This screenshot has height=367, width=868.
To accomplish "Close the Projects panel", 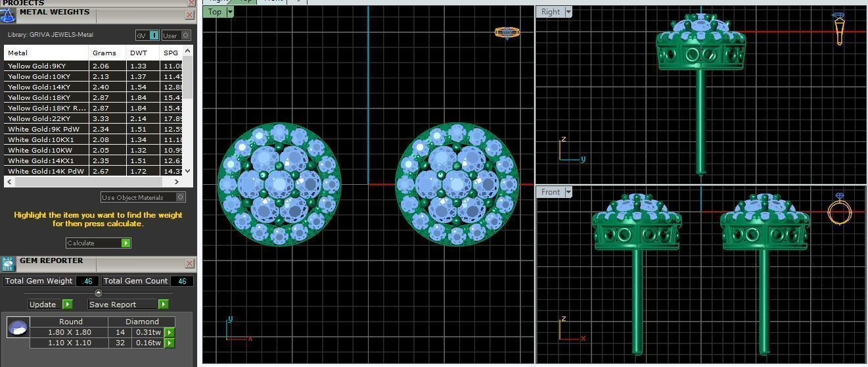I will (x=191, y=3).
